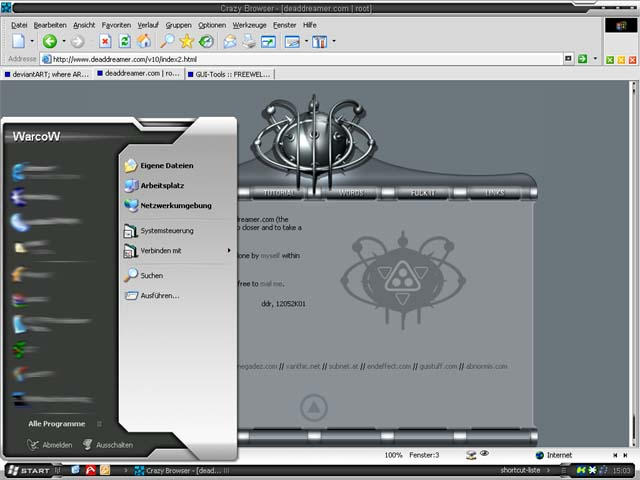
Task: Open the Favoriten menu
Action: click(116, 25)
